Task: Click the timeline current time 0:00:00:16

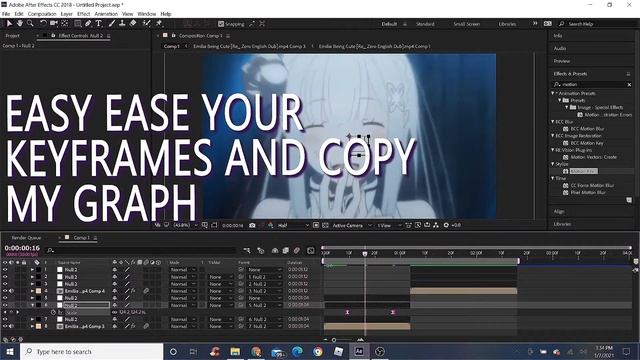Action: pos(22,248)
